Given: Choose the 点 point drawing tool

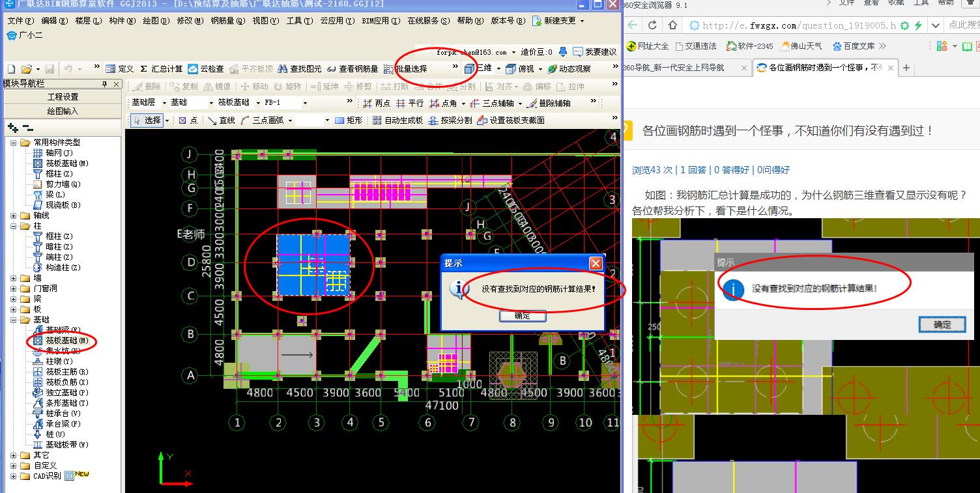Looking at the screenshot, I should (x=188, y=120).
